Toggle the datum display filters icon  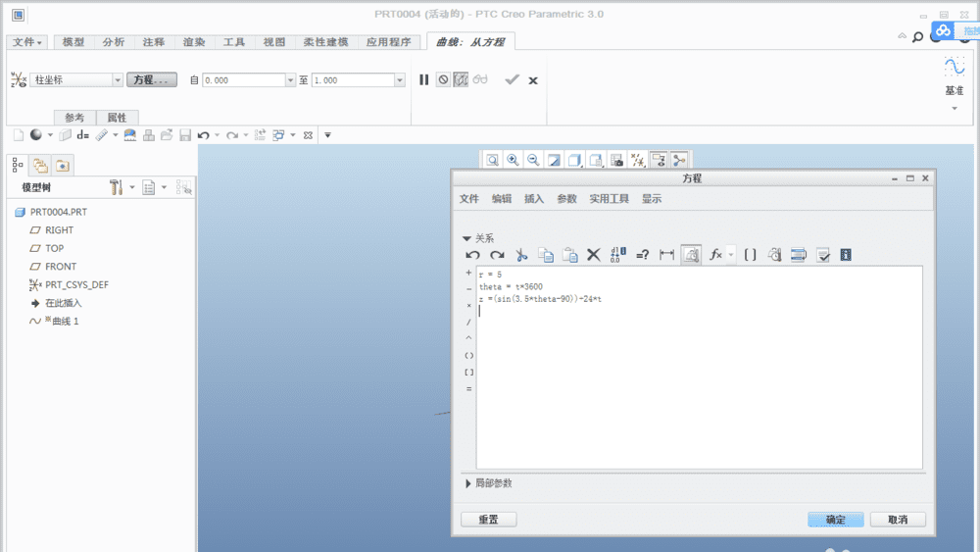coord(638,161)
